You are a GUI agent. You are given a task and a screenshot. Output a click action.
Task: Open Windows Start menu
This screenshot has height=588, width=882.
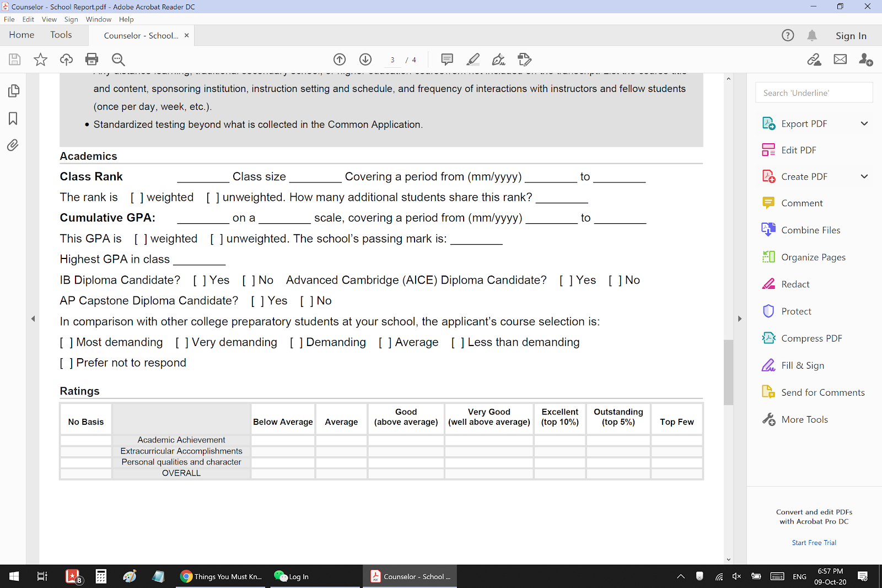(x=14, y=576)
